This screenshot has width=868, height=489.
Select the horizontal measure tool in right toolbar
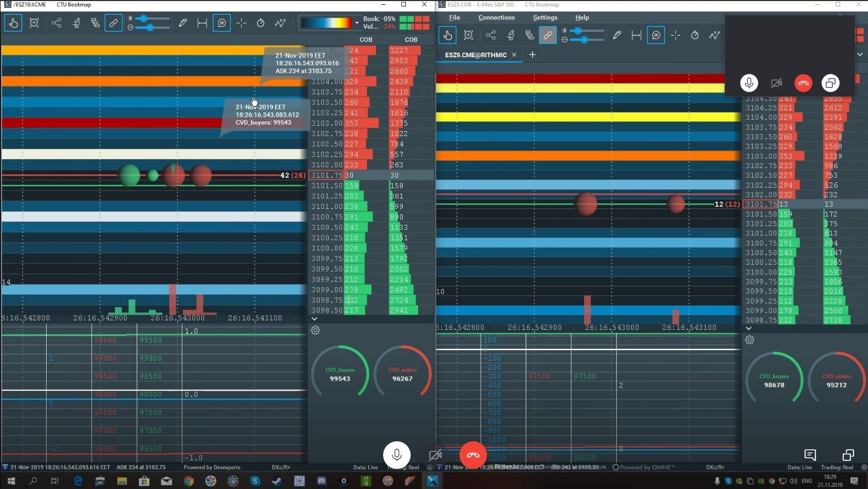click(x=636, y=36)
